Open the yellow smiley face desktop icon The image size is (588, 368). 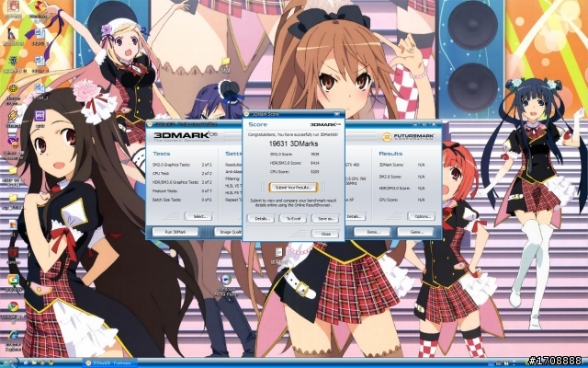(x=13, y=88)
